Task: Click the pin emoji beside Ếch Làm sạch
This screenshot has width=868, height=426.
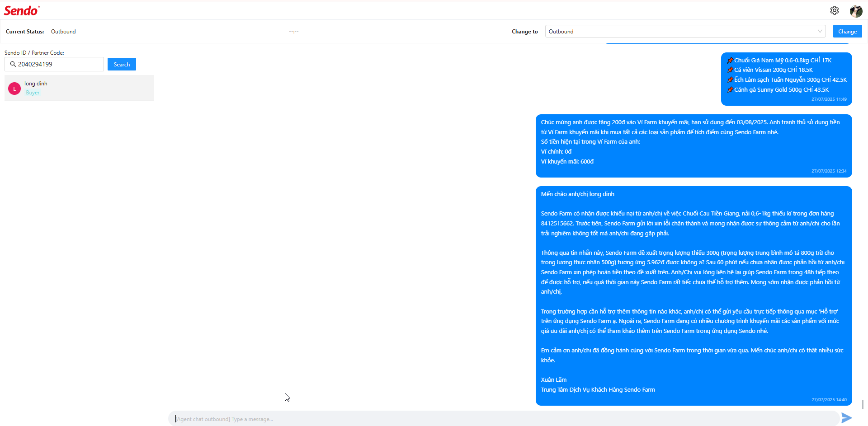Action: [x=730, y=80]
